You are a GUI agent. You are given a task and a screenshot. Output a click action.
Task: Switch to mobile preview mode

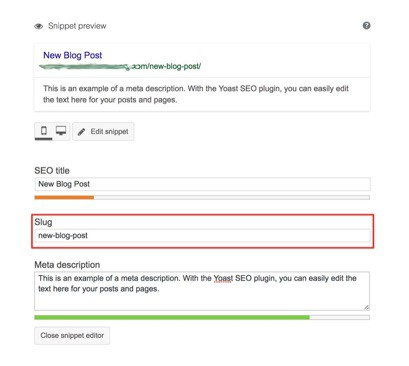pos(44,131)
